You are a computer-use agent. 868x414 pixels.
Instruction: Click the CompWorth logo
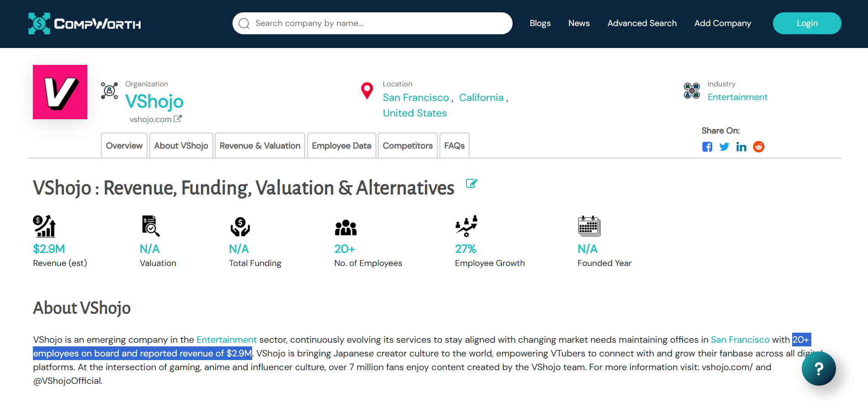[x=85, y=23]
